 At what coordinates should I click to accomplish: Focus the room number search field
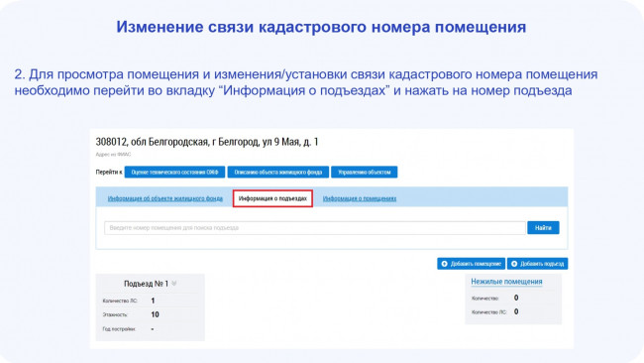click(315, 228)
